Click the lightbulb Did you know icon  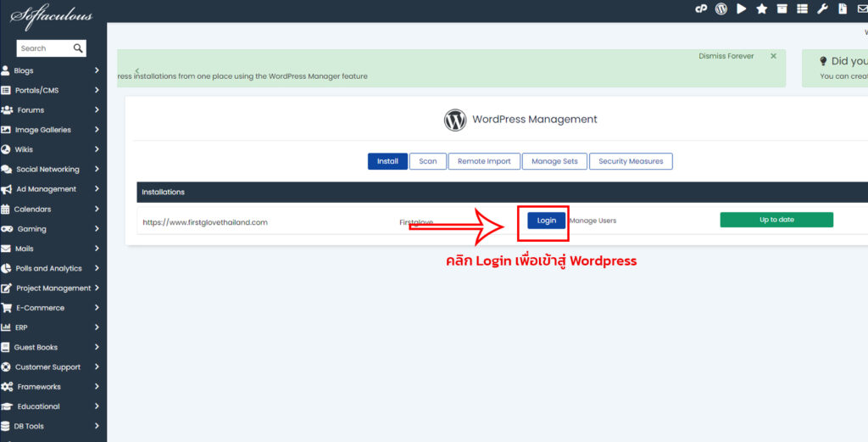click(822, 61)
